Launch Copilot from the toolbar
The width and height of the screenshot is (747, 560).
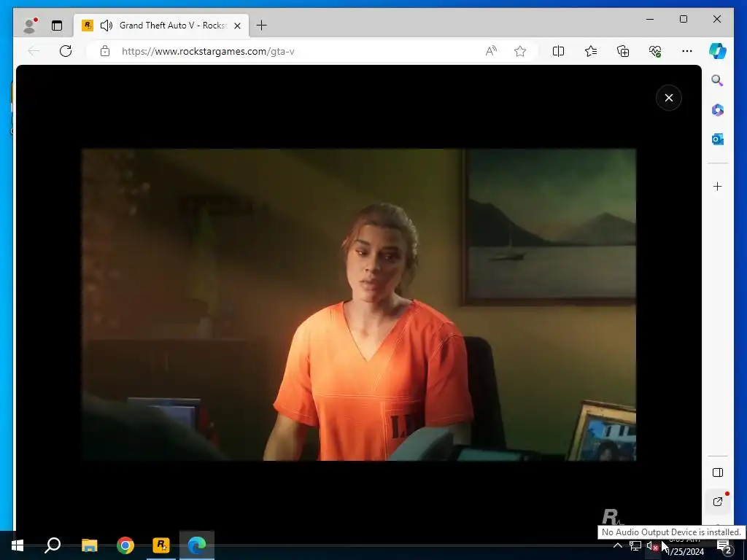tap(718, 51)
